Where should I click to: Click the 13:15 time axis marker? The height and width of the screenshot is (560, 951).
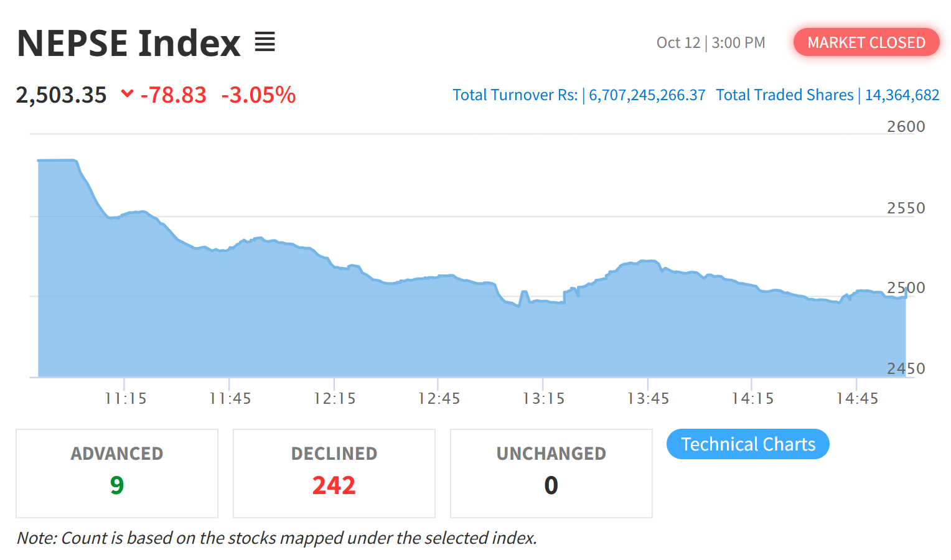pos(543,398)
